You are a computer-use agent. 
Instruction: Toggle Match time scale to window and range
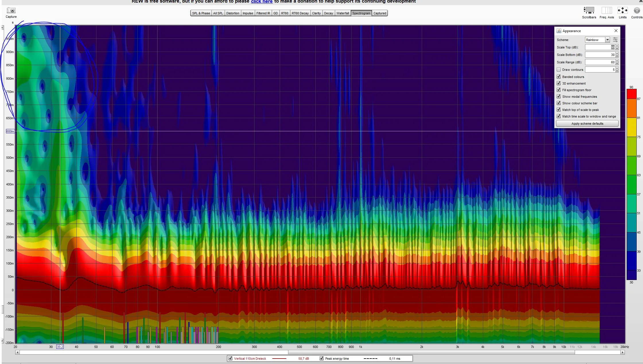(x=559, y=116)
